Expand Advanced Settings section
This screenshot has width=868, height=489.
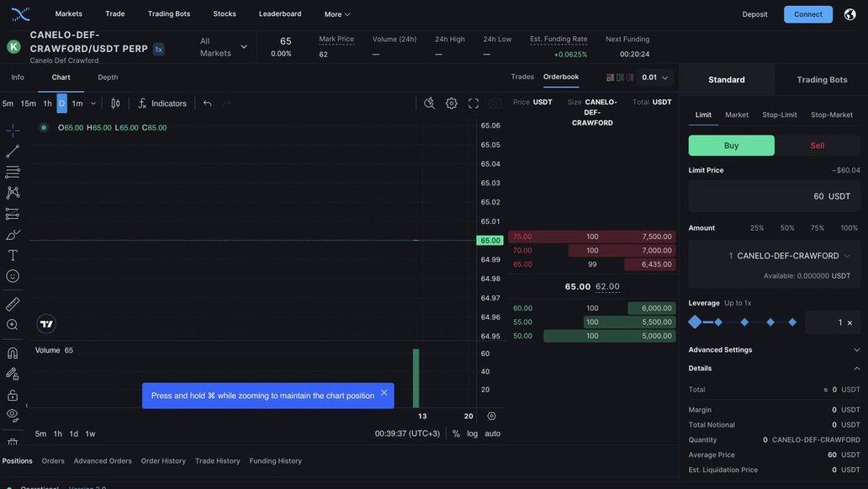(775, 350)
